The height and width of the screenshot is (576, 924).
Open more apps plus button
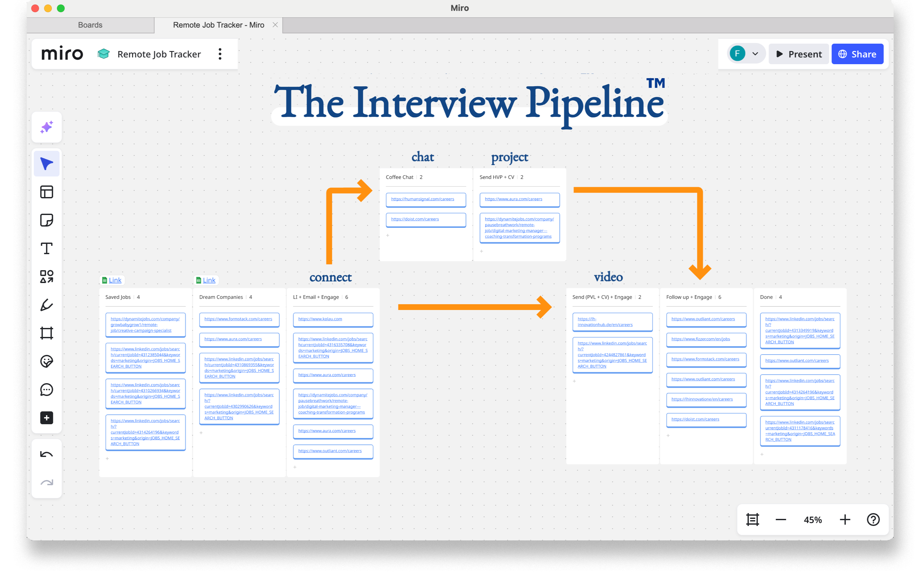pyautogui.click(x=47, y=418)
